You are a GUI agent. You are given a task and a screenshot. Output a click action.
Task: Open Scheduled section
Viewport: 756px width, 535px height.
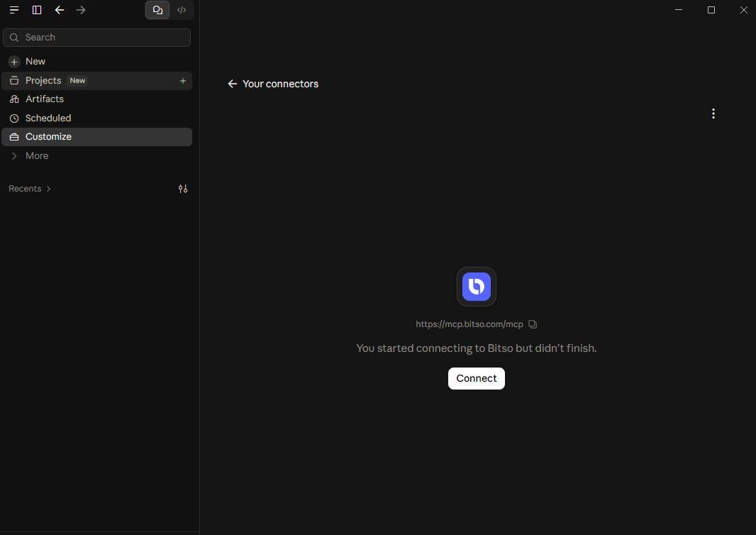[x=97, y=118]
